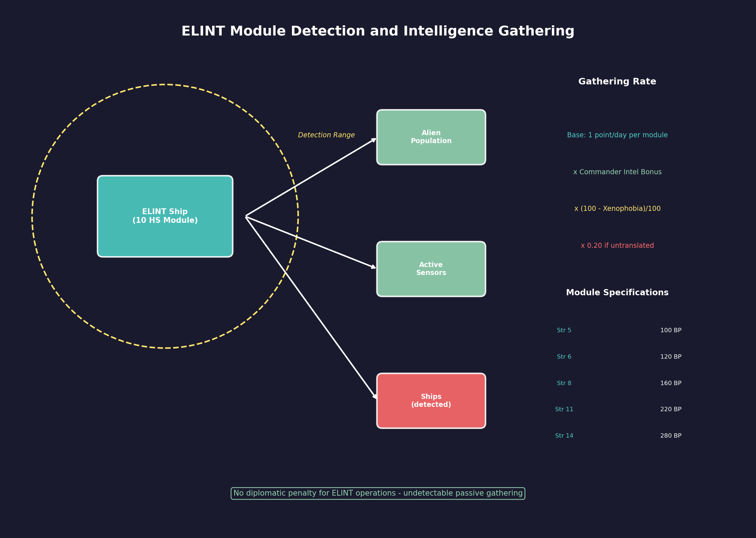Image resolution: width=756 pixels, height=538 pixels.
Task: Collapse the Str 5 specification row
Action: pos(564,330)
